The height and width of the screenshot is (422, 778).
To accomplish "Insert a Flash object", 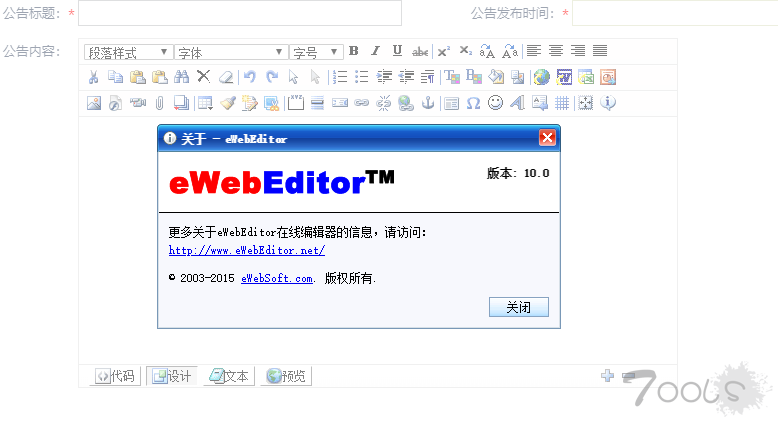I will 116,103.
